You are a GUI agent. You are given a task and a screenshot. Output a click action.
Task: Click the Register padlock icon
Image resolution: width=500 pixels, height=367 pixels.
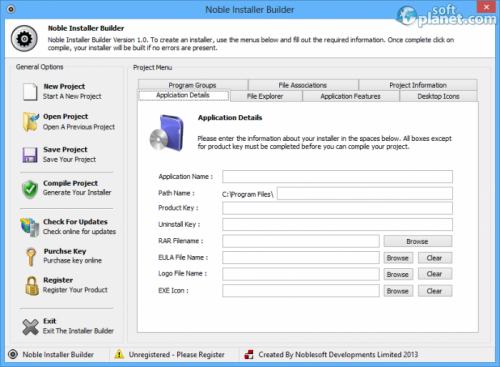(x=32, y=286)
